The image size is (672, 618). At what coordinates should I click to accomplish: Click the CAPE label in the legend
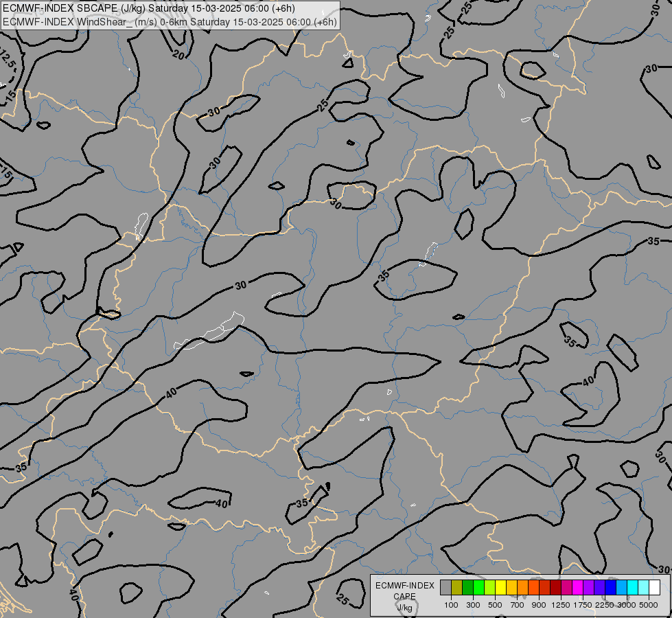tap(404, 596)
